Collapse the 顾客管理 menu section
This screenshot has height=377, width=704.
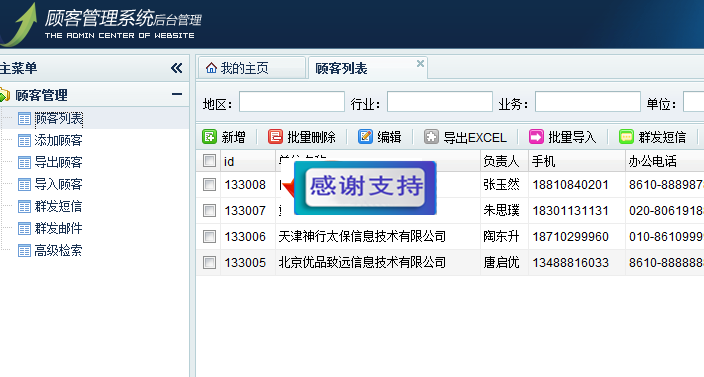[x=177, y=94]
